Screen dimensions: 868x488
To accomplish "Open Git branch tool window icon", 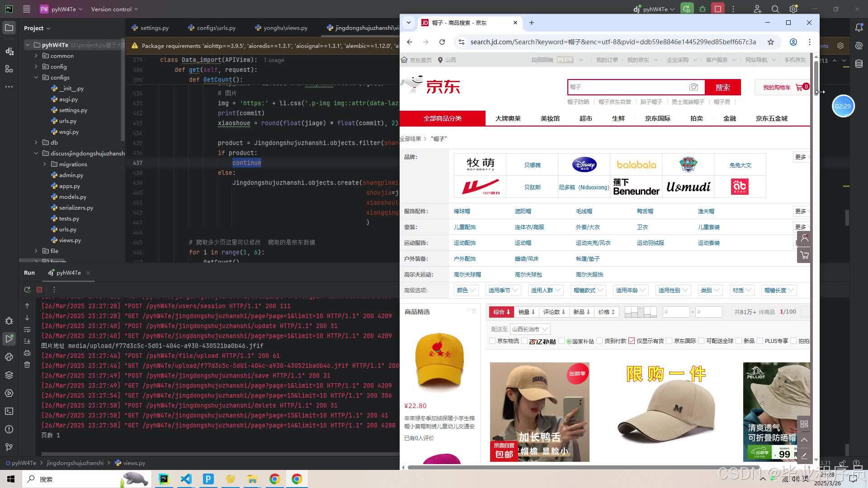I will 9,447.
